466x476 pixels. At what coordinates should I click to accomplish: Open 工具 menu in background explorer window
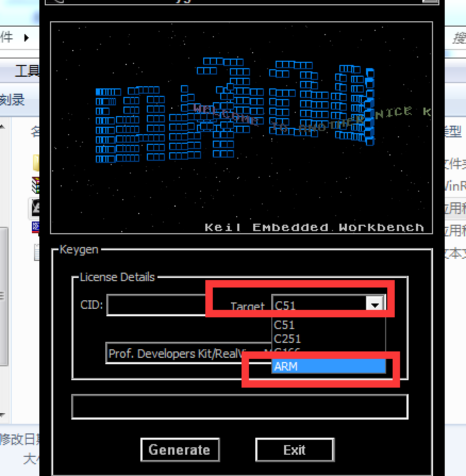pos(27,71)
